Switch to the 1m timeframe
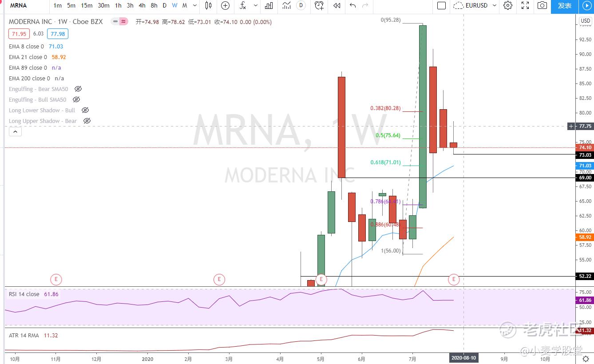The image size is (594, 364). 57,6
